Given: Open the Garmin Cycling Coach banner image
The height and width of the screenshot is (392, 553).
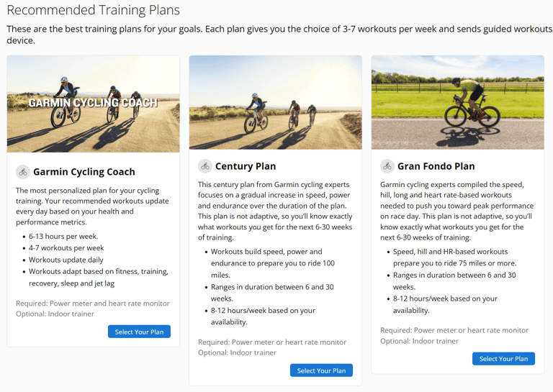Looking at the screenshot, I should tap(93, 104).
